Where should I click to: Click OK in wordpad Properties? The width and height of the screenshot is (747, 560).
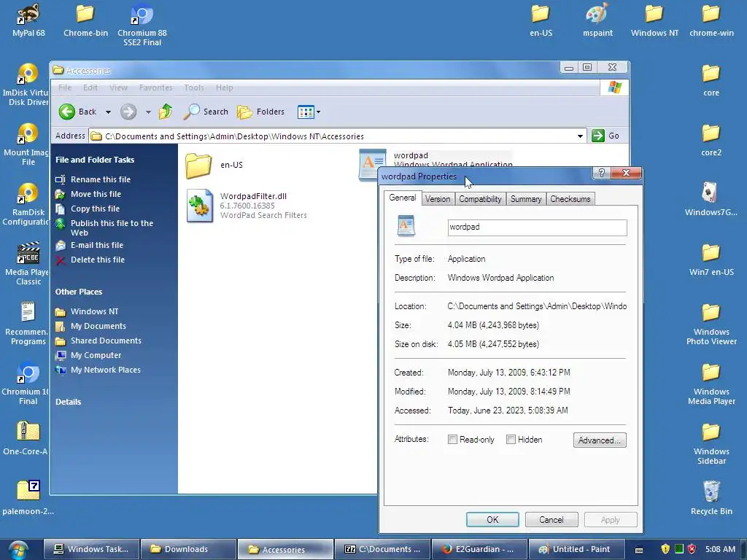pyautogui.click(x=492, y=519)
